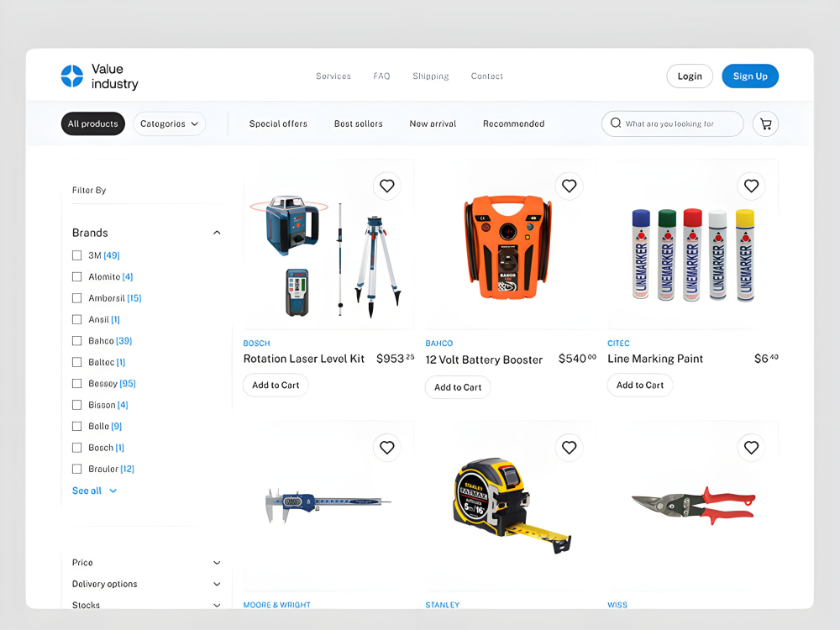The width and height of the screenshot is (840, 630).
Task: Expand See all brands
Action: (x=94, y=491)
